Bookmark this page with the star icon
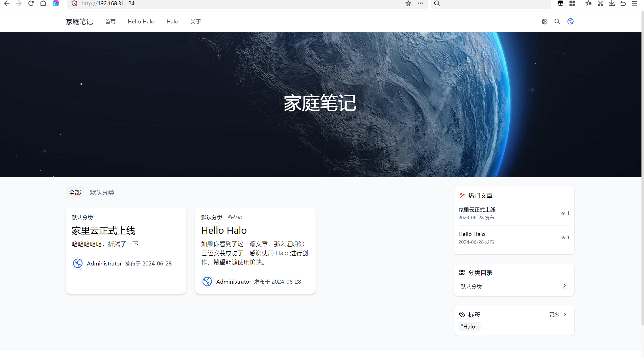This screenshot has width=644, height=357. pyautogui.click(x=408, y=3)
